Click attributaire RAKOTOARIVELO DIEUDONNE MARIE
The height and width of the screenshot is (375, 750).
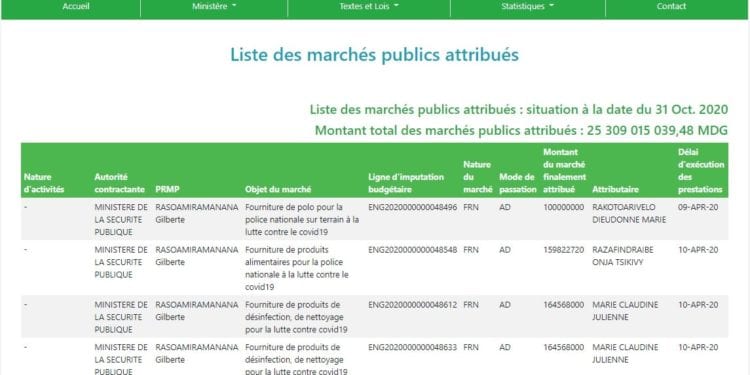pos(629,214)
